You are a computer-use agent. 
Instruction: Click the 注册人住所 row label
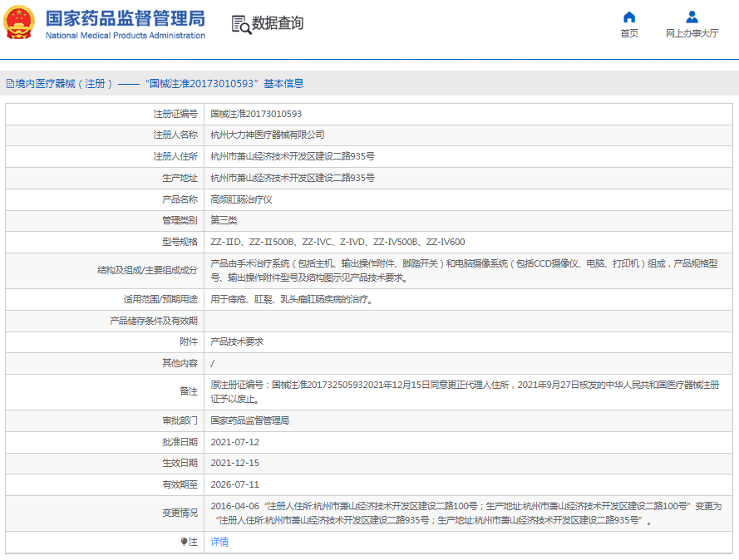[175, 156]
